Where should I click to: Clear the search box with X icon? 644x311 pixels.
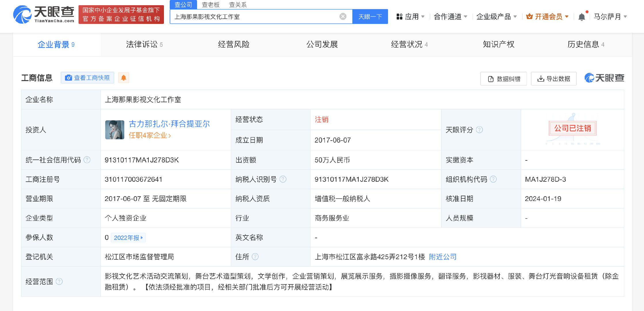[x=343, y=16]
